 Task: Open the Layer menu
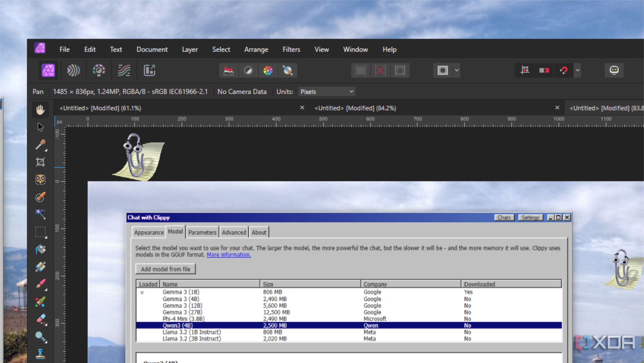(190, 49)
